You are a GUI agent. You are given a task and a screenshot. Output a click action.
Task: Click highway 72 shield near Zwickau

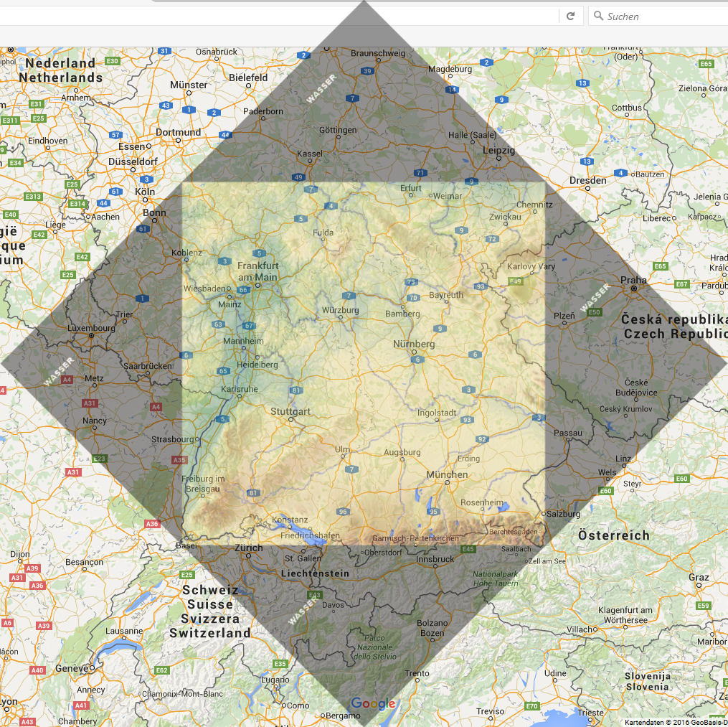(491, 239)
